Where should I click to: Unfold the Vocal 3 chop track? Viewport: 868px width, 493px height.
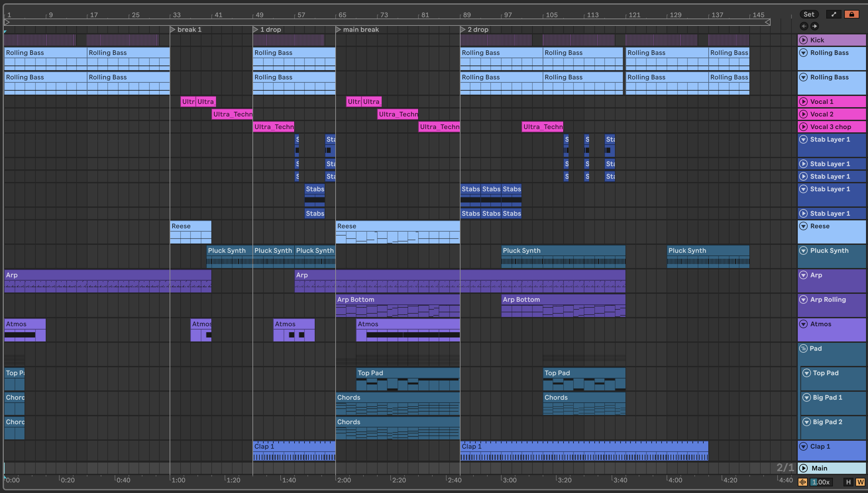803,127
